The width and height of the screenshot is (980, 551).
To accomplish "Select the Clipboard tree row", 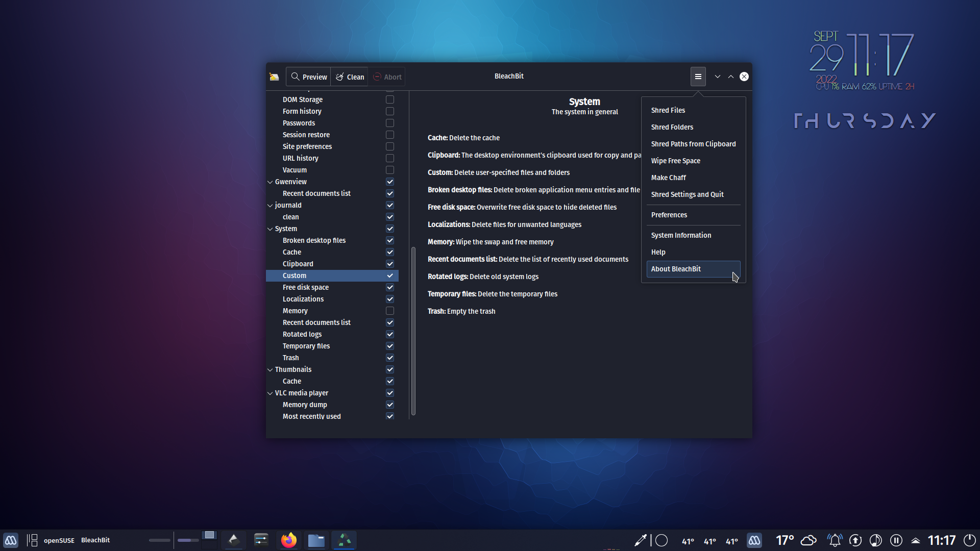I will tap(332, 264).
